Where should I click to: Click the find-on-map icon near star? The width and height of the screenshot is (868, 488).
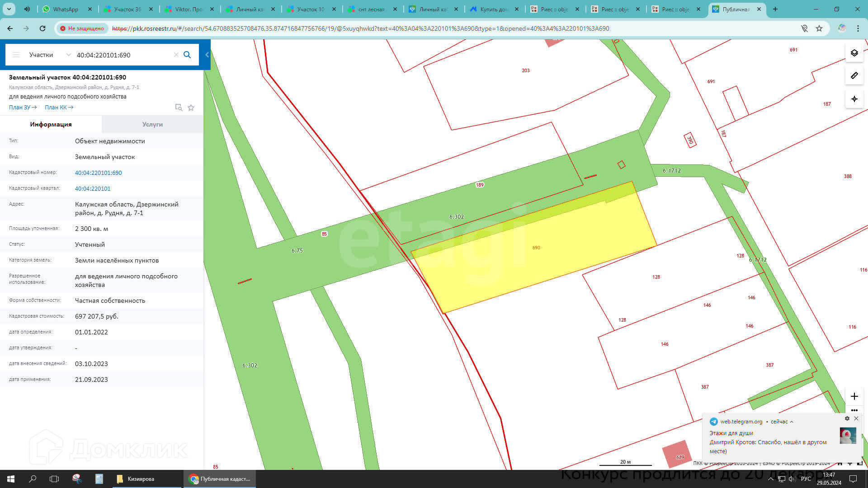click(179, 108)
